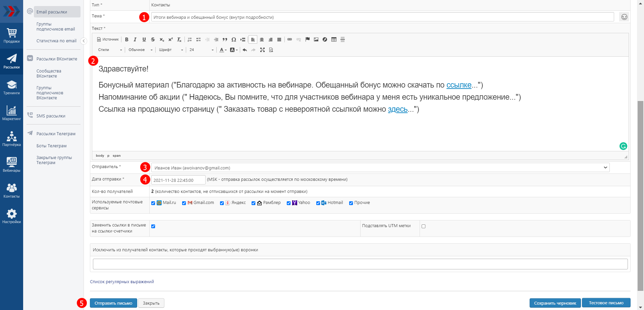Image resolution: width=644 pixels, height=310 pixels.
Task: Insert an image into the email
Action: click(316, 40)
